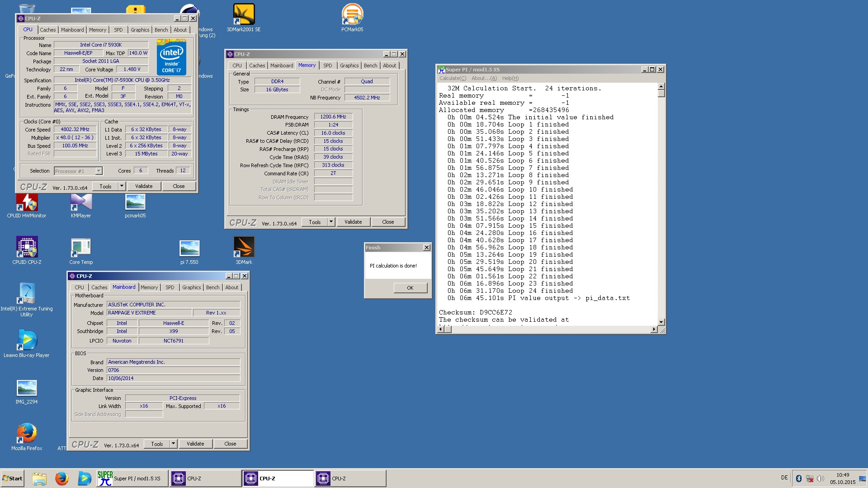868x488 pixels.
Task: Click the BIOS Version 0706 field
Action: tap(173, 370)
